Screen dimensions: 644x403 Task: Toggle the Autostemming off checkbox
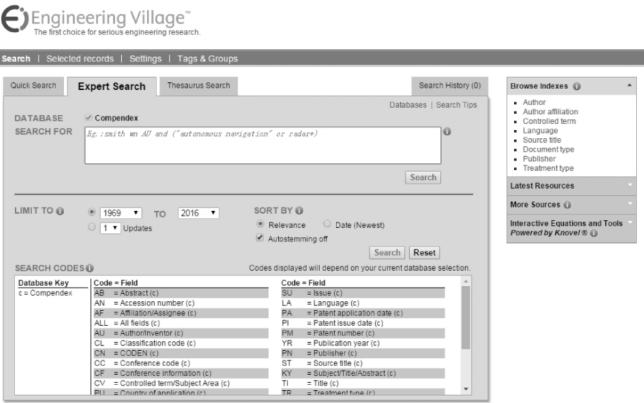(260, 237)
